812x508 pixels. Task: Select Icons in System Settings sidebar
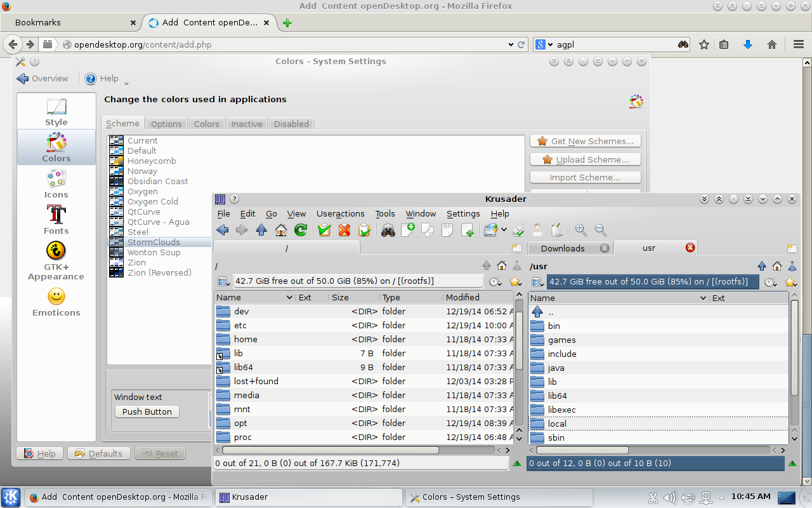coord(56,184)
